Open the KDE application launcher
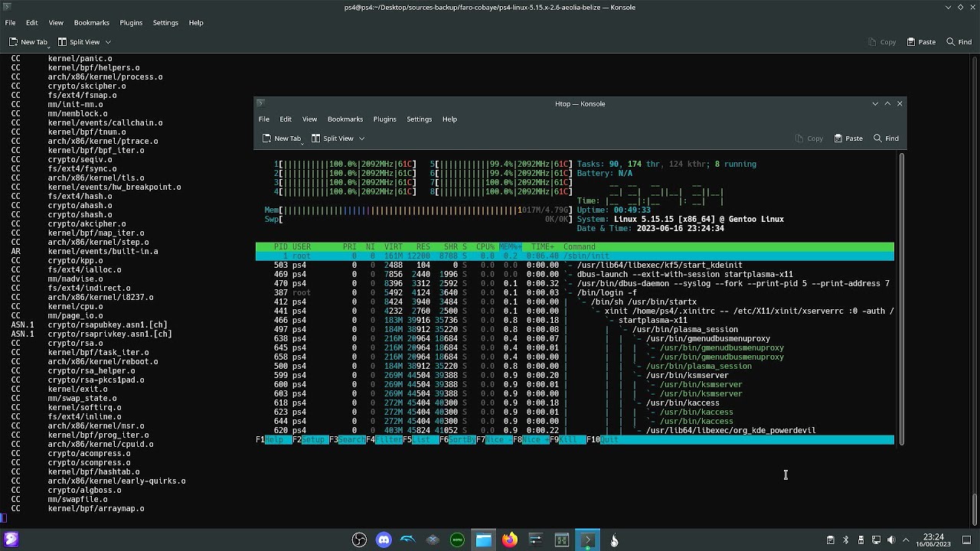The height and width of the screenshot is (551, 980). point(11,540)
